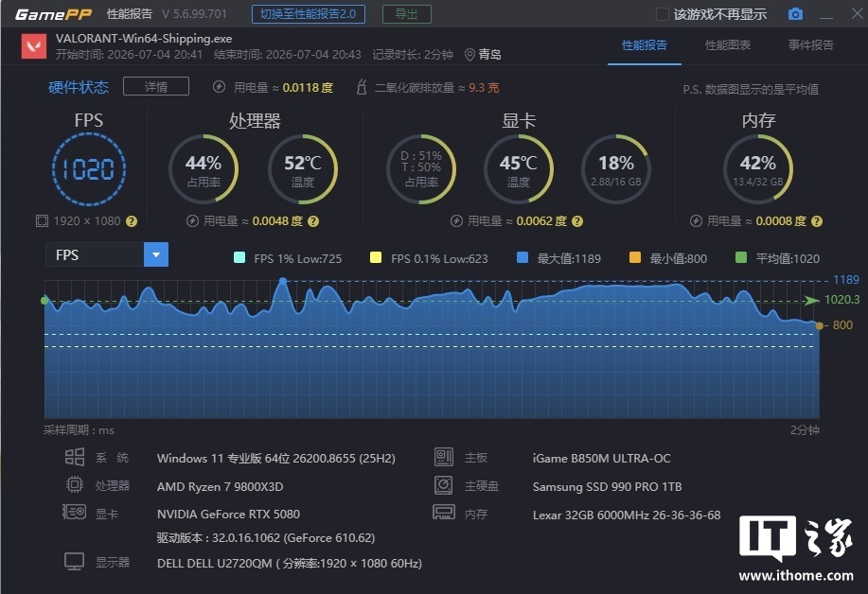Viewport: 868px width, 594px height.
Task: Click the 显示器 monitor icon
Action: [74, 562]
